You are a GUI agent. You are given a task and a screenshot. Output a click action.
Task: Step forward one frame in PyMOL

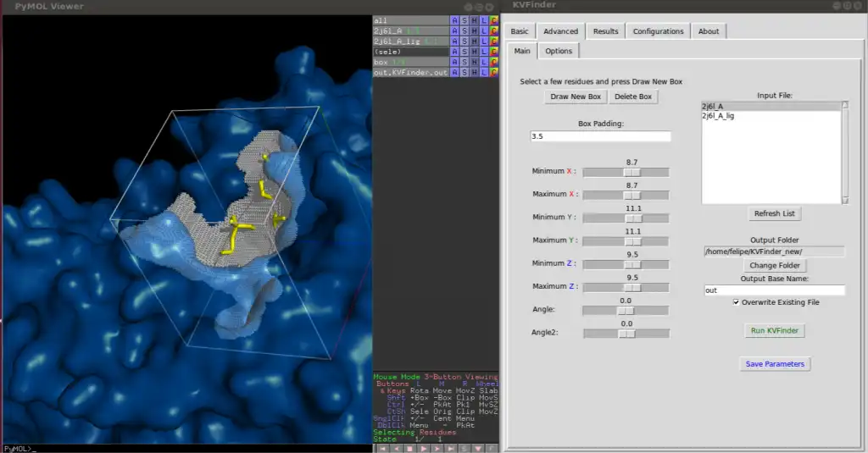(437, 449)
